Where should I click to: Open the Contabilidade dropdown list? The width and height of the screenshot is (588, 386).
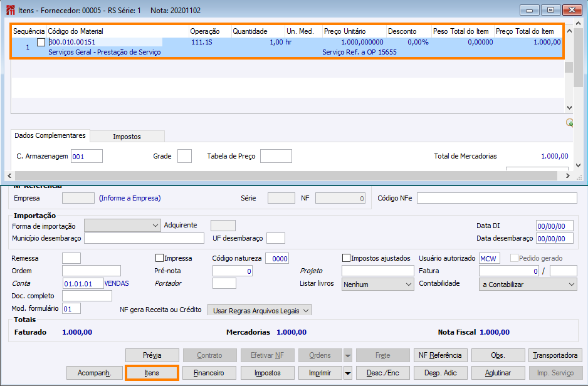click(x=570, y=284)
